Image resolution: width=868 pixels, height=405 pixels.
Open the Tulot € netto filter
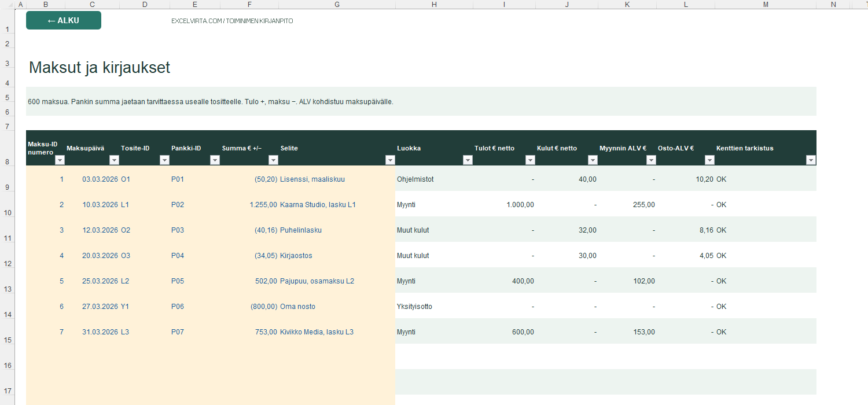point(530,160)
